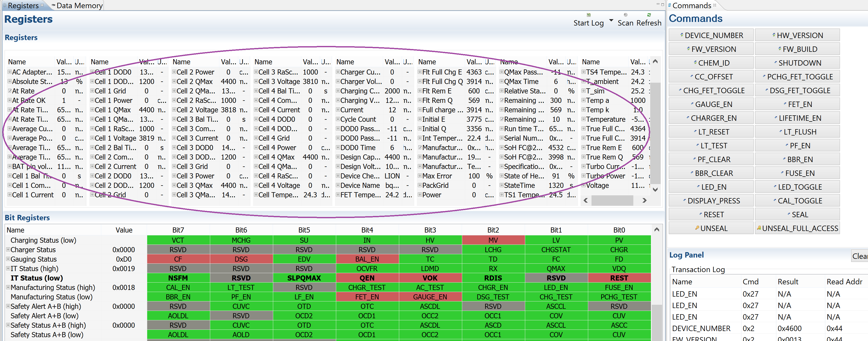Close the Registers tab with its X icon
The image size is (868, 341).
tap(42, 5)
